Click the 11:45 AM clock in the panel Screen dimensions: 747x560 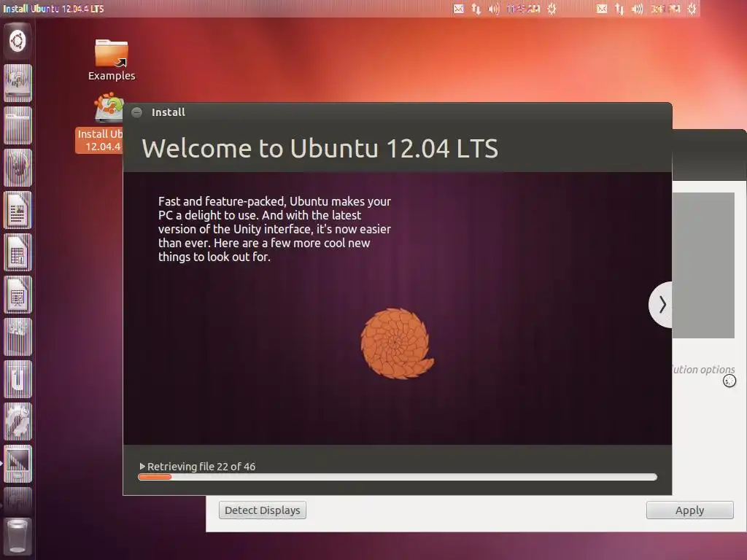(523, 9)
